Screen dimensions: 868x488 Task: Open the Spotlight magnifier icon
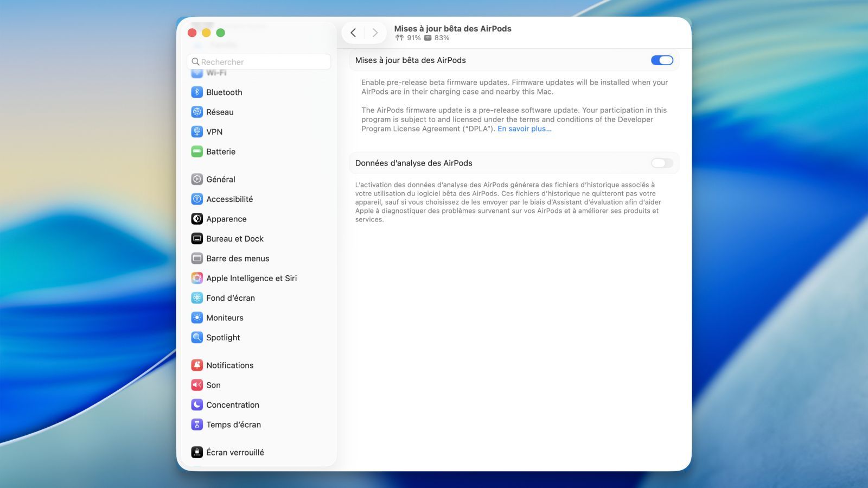(x=197, y=338)
